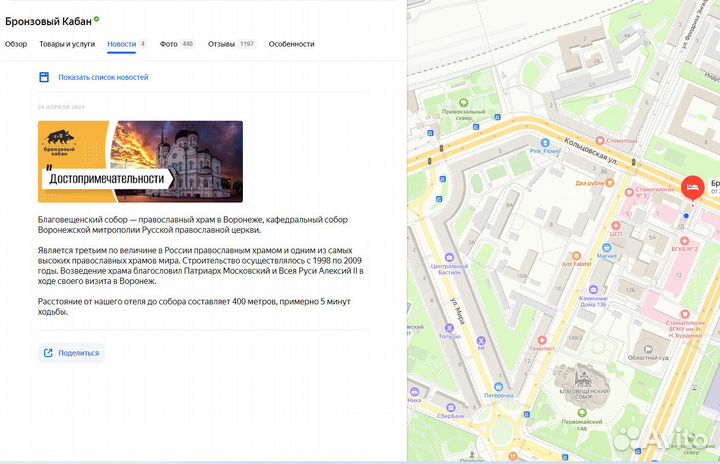720x464 pixels.
Task: Click the ВГКБ №2 hospital marker
Action: pyautogui.click(x=684, y=241)
